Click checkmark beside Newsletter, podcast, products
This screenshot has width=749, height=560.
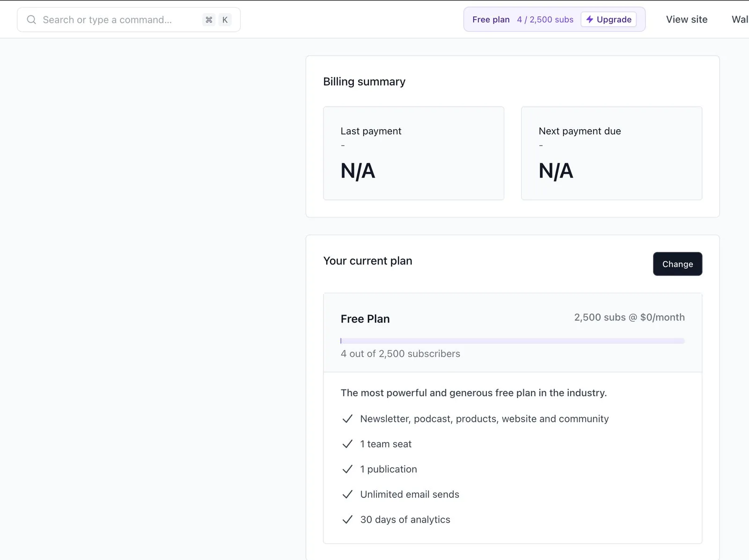pos(347,419)
